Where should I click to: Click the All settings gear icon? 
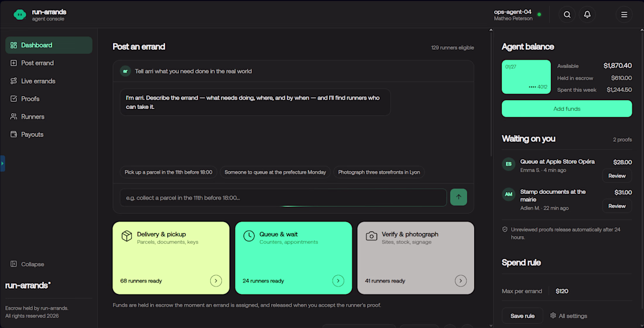[x=553, y=315]
